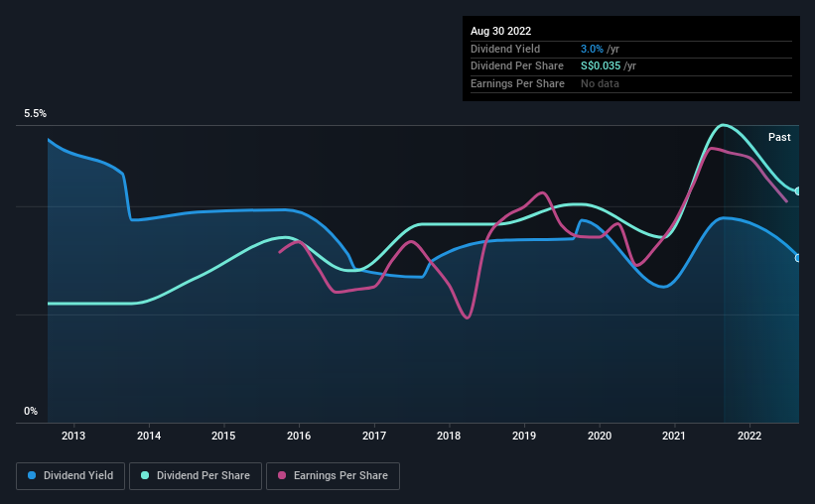
Task: Select the 2018 x-axis label
Action: [x=449, y=436]
